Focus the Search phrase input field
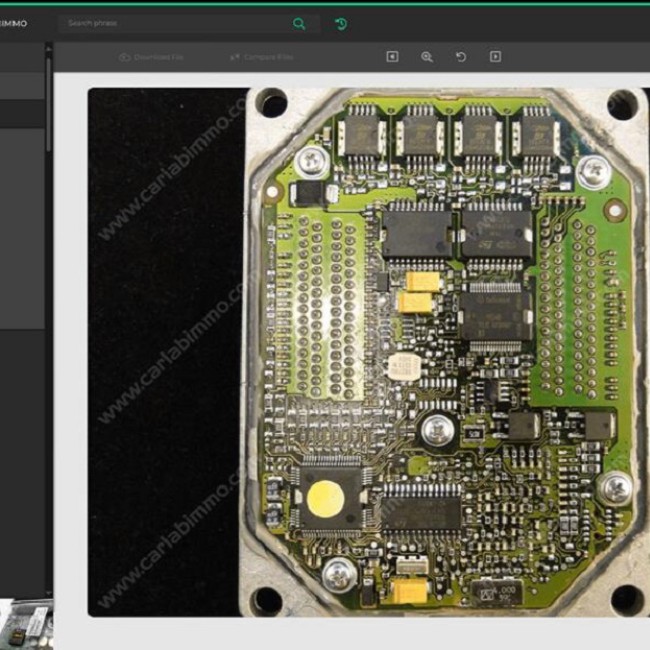 tap(178, 24)
